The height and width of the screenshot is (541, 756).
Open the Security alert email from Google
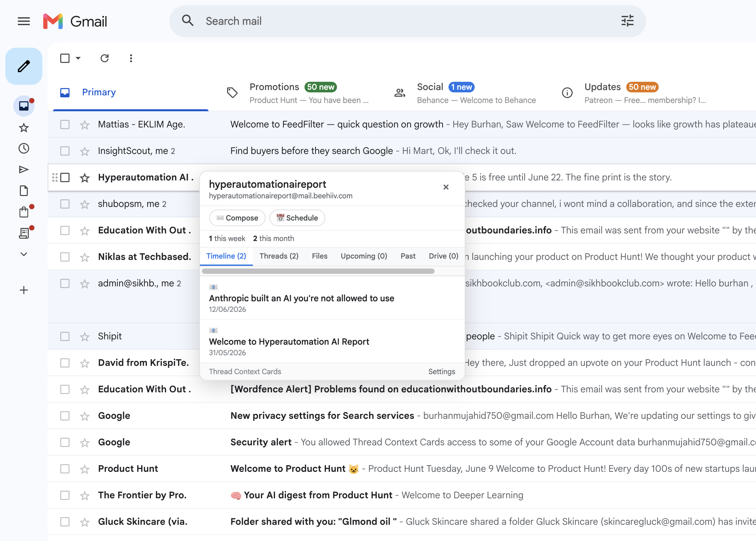[x=402, y=442]
